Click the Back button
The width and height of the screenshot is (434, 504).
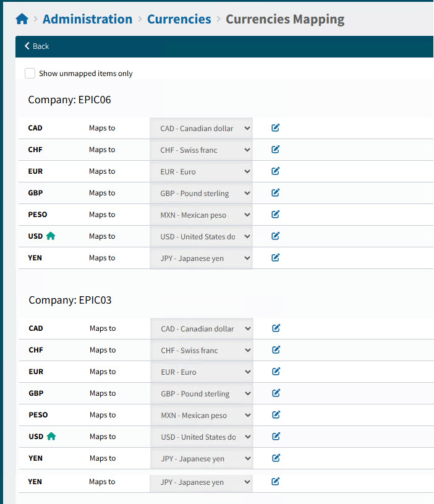coord(37,46)
